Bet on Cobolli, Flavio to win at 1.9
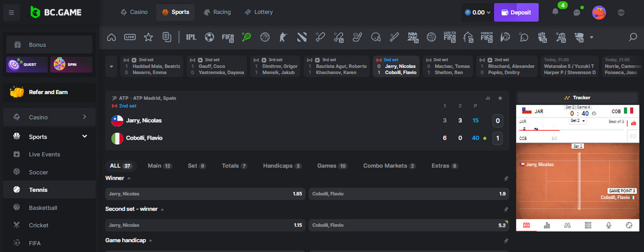 409,193
